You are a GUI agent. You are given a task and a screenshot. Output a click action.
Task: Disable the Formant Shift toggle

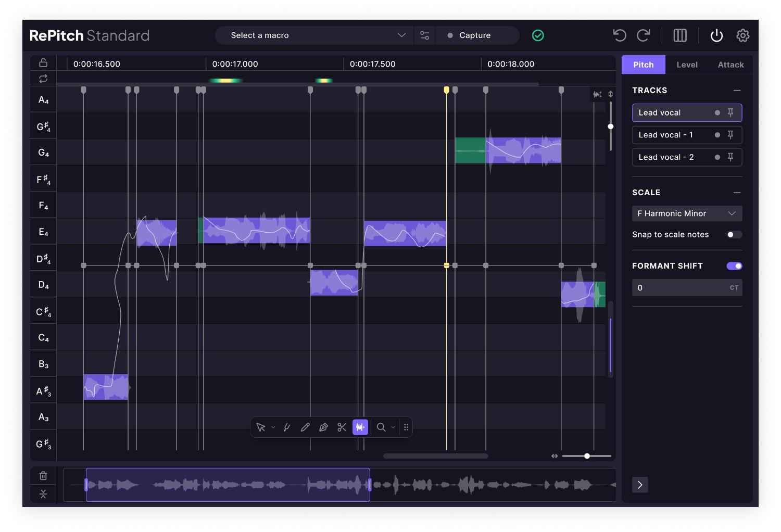tap(734, 265)
